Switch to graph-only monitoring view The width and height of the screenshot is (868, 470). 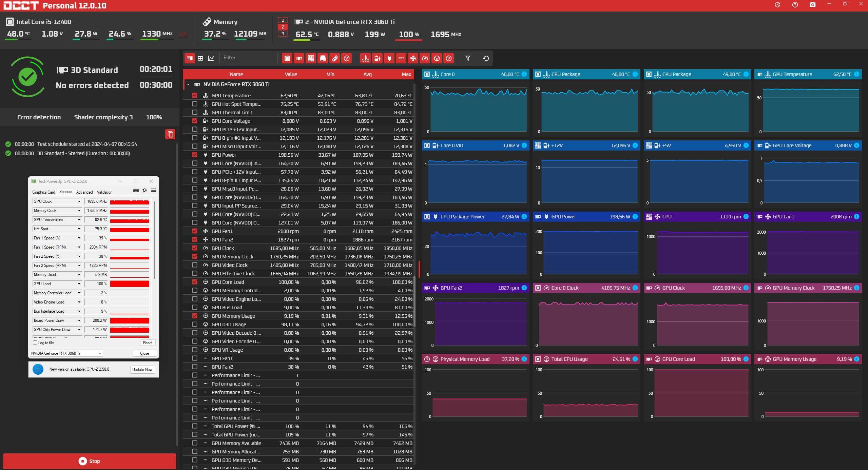(211, 58)
